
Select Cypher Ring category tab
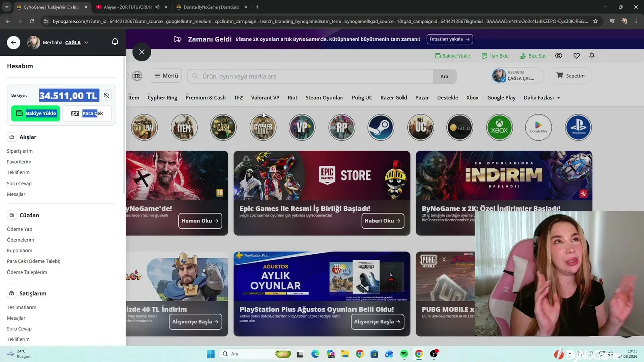163,98
